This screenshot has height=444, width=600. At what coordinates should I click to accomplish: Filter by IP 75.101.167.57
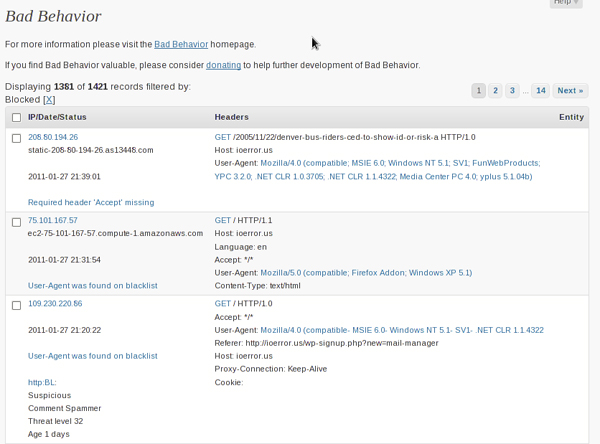[52, 220]
